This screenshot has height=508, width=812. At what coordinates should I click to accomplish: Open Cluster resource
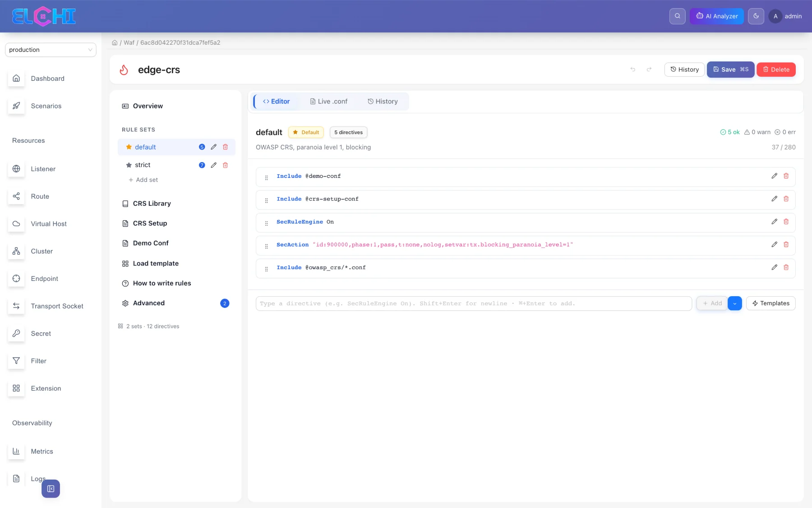click(x=42, y=252)
